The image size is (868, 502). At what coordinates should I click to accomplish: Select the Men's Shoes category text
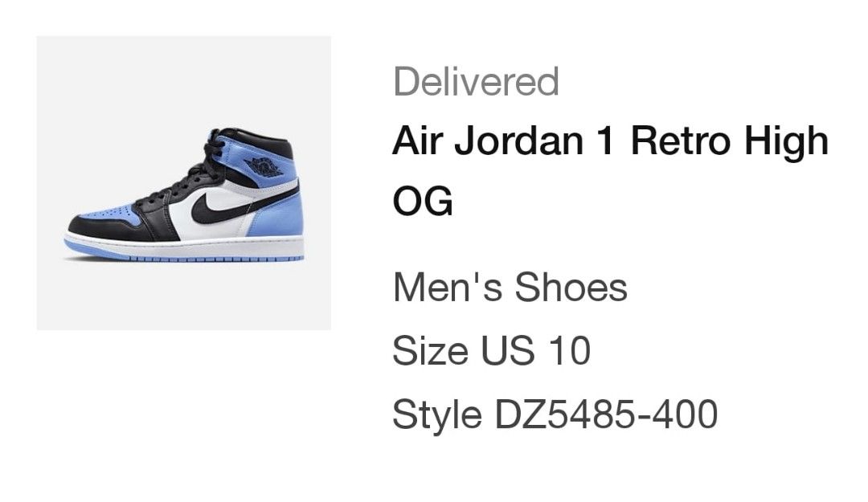(x=510, y=288)
